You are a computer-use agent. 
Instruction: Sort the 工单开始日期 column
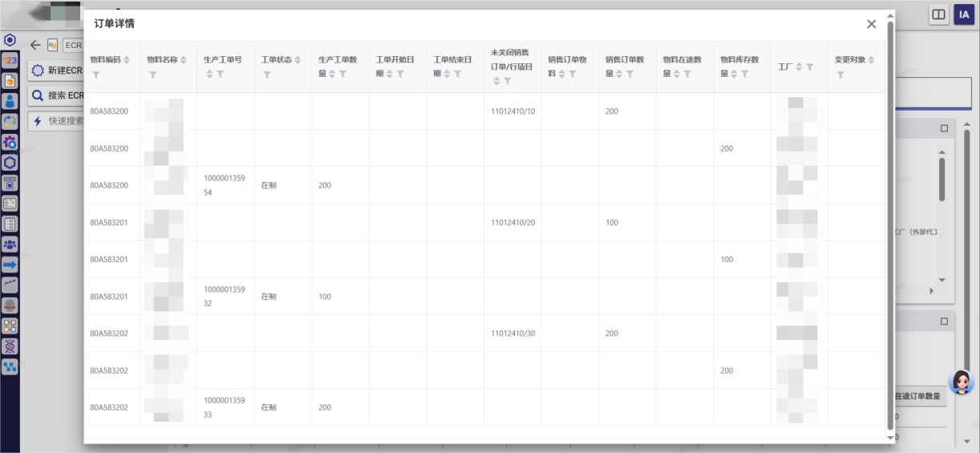click(389, 74)
